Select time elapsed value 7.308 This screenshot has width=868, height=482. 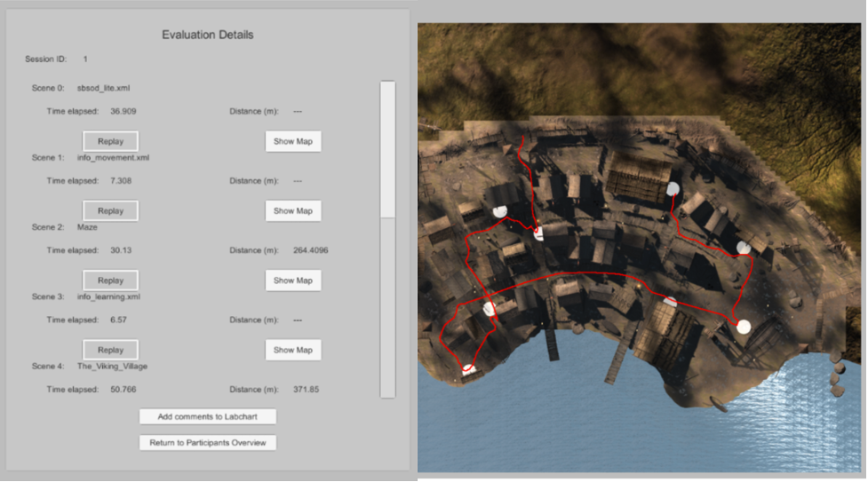[x=121, y=181]
